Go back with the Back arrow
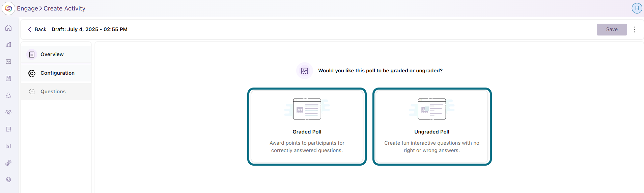 [37, 29]
